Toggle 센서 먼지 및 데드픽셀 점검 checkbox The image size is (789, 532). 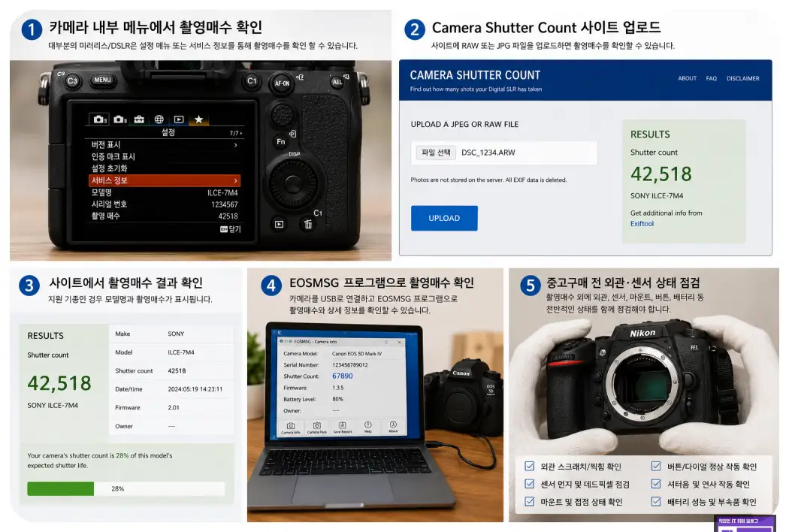tap(529, 484)
